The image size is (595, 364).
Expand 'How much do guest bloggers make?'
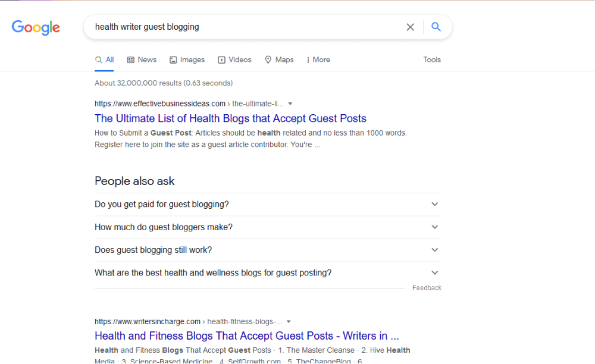point(268,227)
